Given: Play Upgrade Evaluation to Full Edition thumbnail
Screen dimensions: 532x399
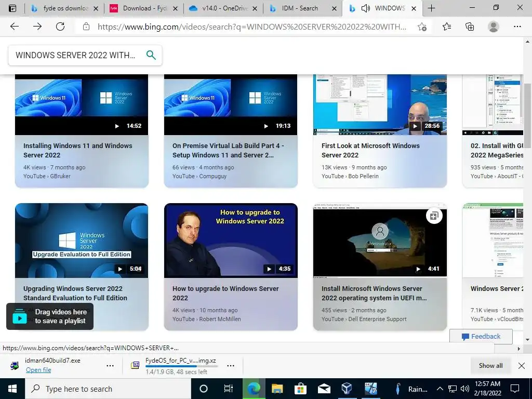Looking at the screenshot, I should point(82,240).
